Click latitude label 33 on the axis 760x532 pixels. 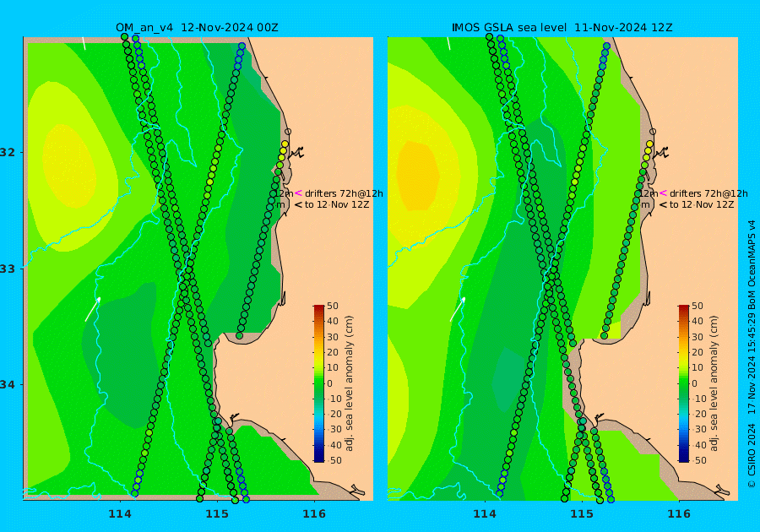click(x=8, y=269)
